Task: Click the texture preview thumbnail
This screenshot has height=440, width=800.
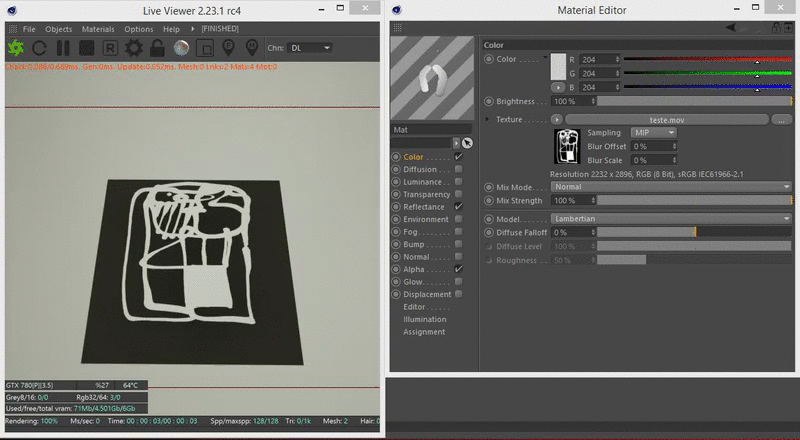Action: point(567,146)
